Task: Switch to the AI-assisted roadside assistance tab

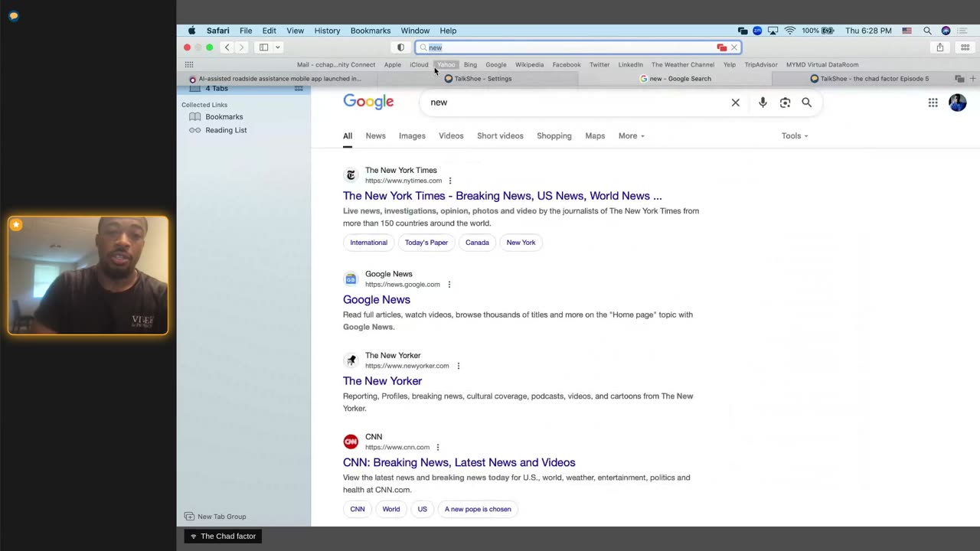Action: click(x=276, y=79)
